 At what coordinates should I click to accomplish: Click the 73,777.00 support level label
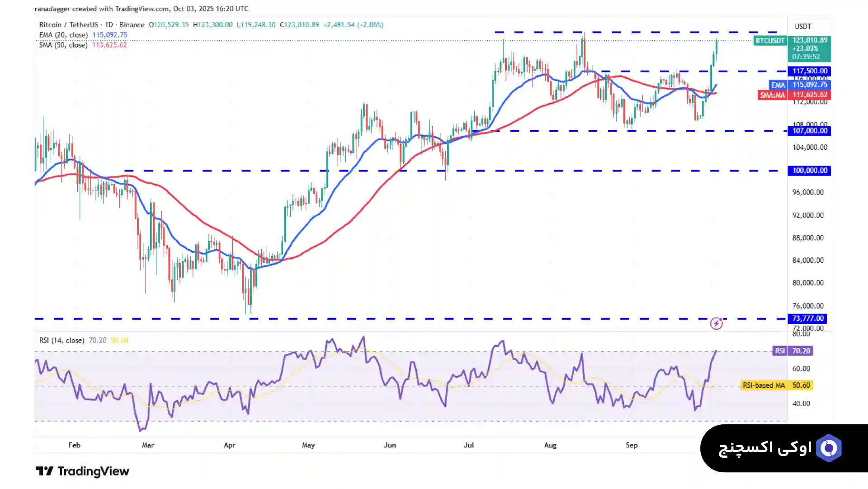pos(807,318)
